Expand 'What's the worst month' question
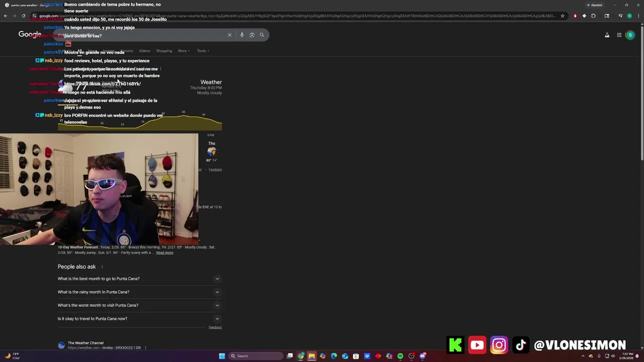The width and height of the screenshot is (644, 362). coord(139,305)
